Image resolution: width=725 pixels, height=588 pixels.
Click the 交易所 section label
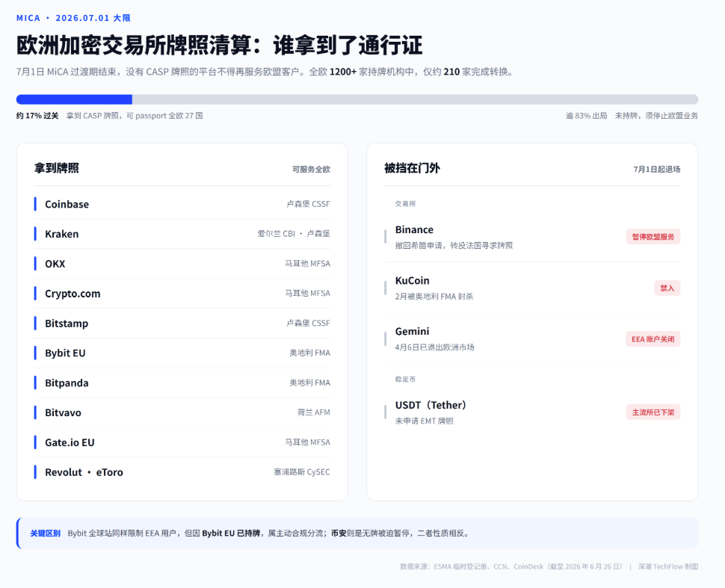pyautogui.click(x=406, y=204)
